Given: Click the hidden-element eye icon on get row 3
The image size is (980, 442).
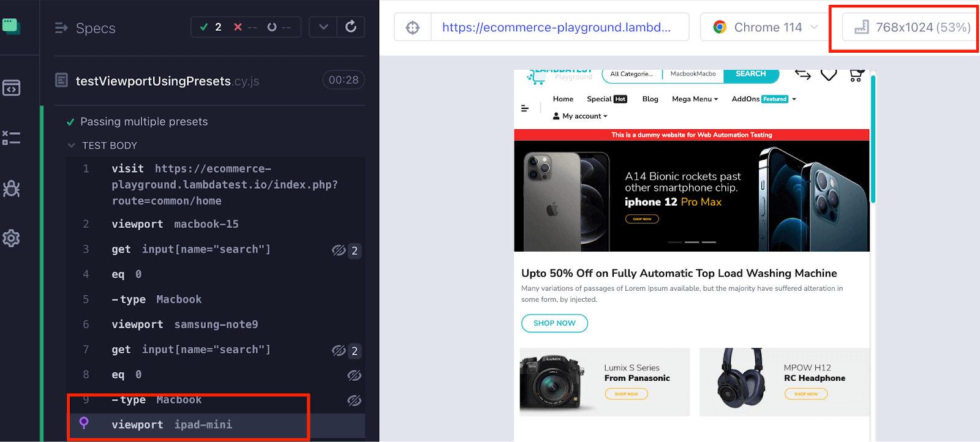Looking at the screenshot, I should (339, 250).
